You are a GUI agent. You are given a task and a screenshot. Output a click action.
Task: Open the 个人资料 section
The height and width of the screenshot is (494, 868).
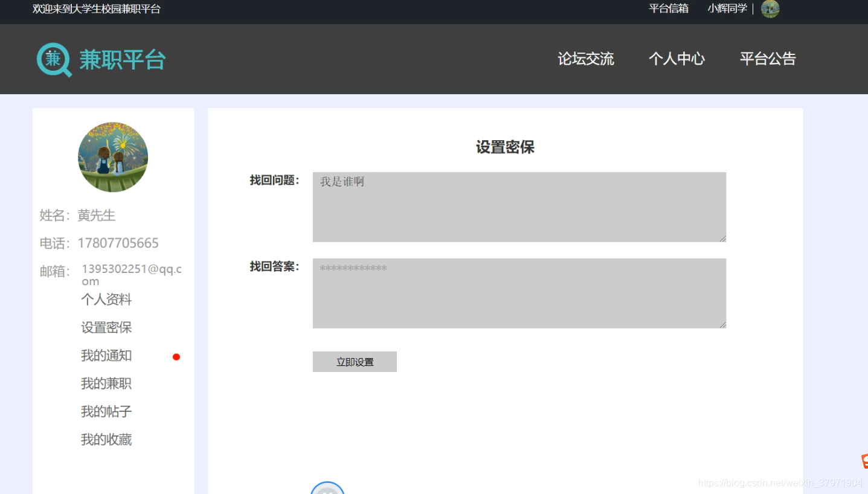(106, 300)
